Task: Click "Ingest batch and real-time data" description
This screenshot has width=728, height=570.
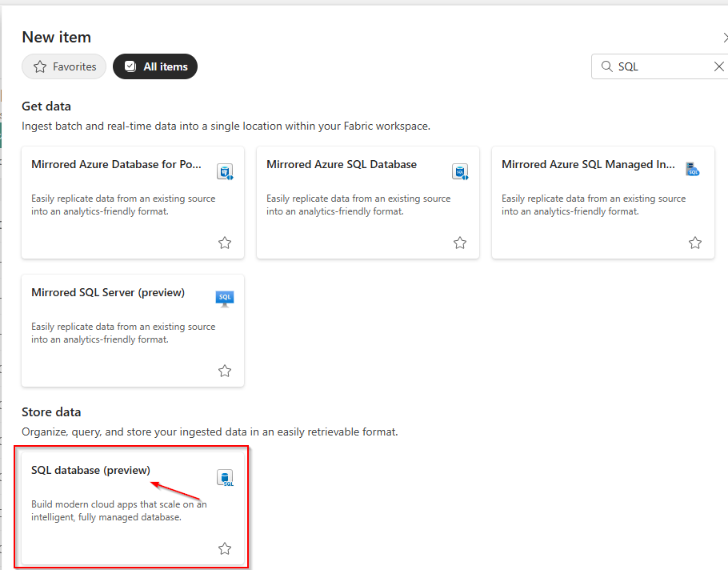Action: point(226,126)
